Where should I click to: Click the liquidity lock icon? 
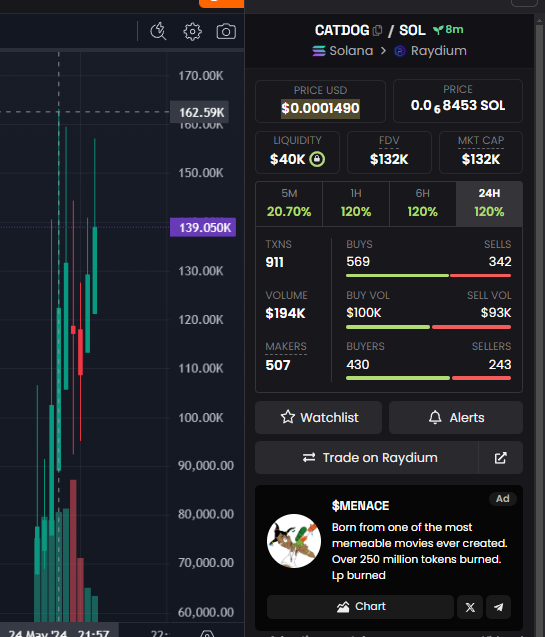317,159
